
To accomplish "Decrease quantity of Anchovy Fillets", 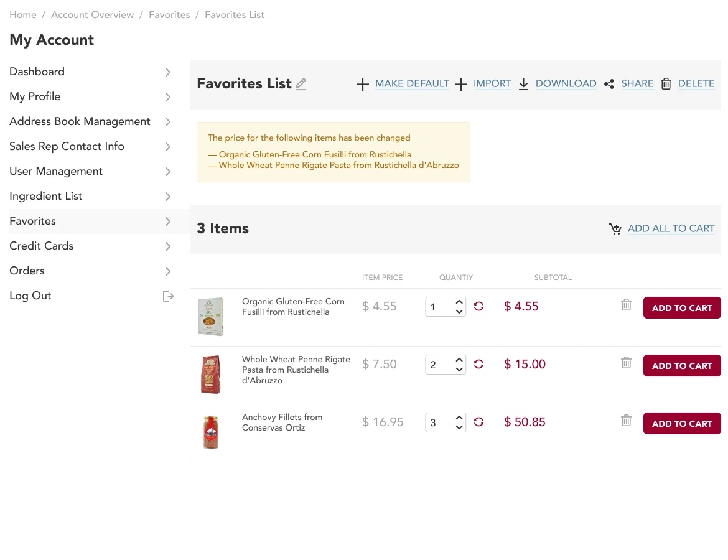I will [x=459, y=427].
